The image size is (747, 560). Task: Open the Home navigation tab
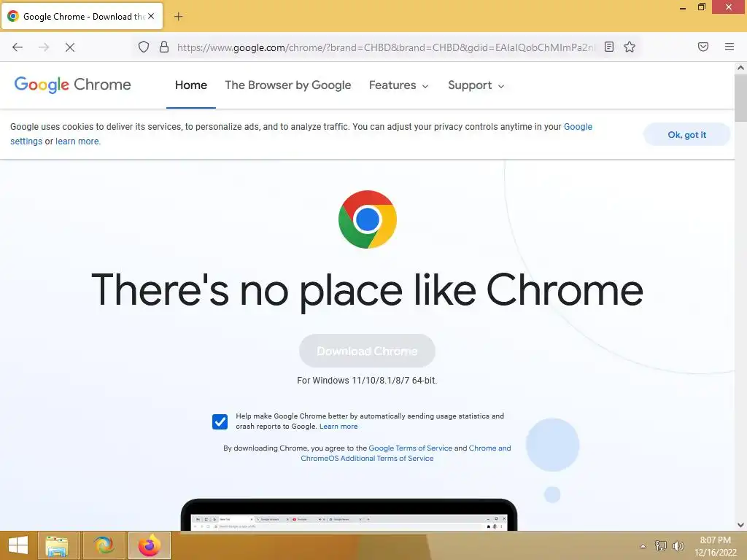click(x=191, y=85)
